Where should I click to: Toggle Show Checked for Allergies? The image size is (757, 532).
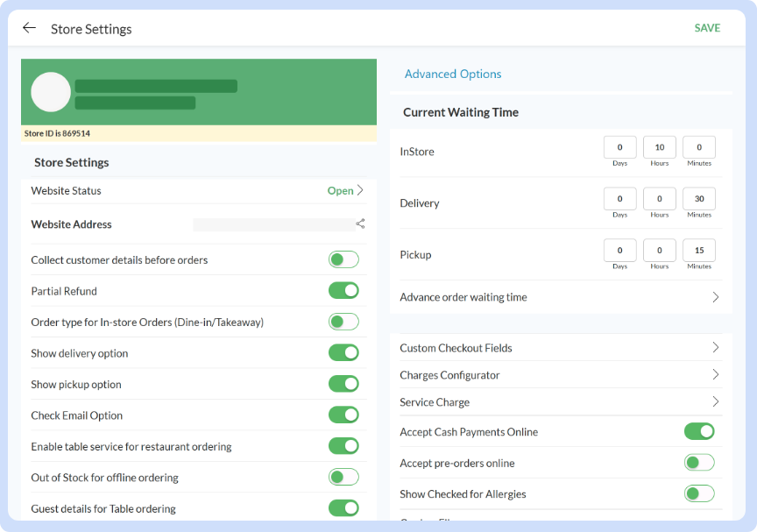699,493
